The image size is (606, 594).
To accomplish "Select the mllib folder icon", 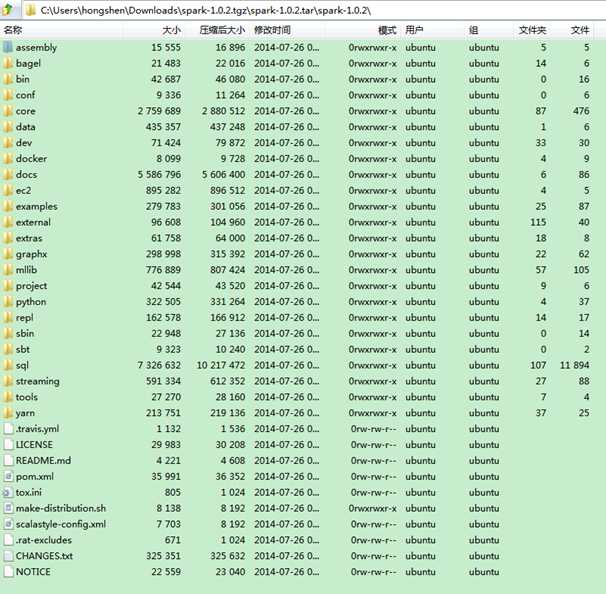I will tap(8, 269).
